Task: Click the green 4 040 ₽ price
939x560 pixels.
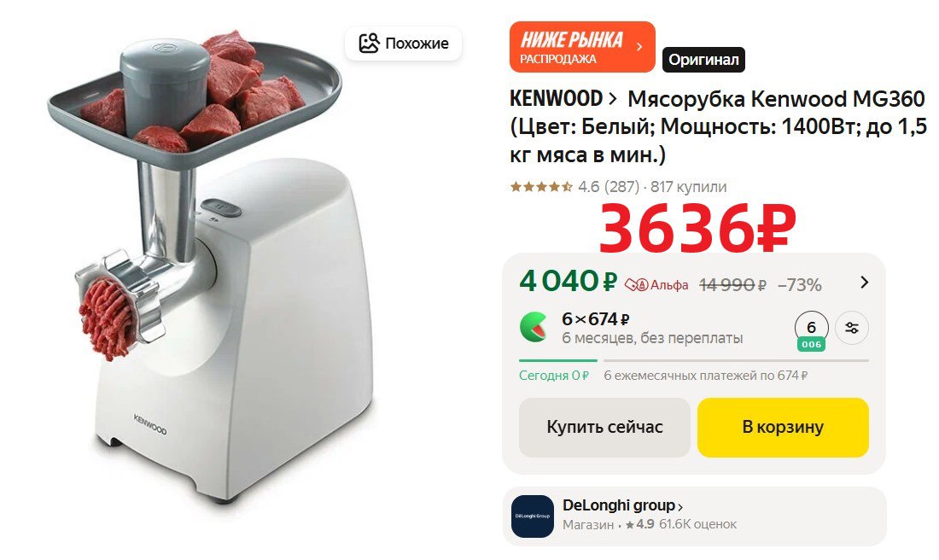Action: [x=568, y=282]
